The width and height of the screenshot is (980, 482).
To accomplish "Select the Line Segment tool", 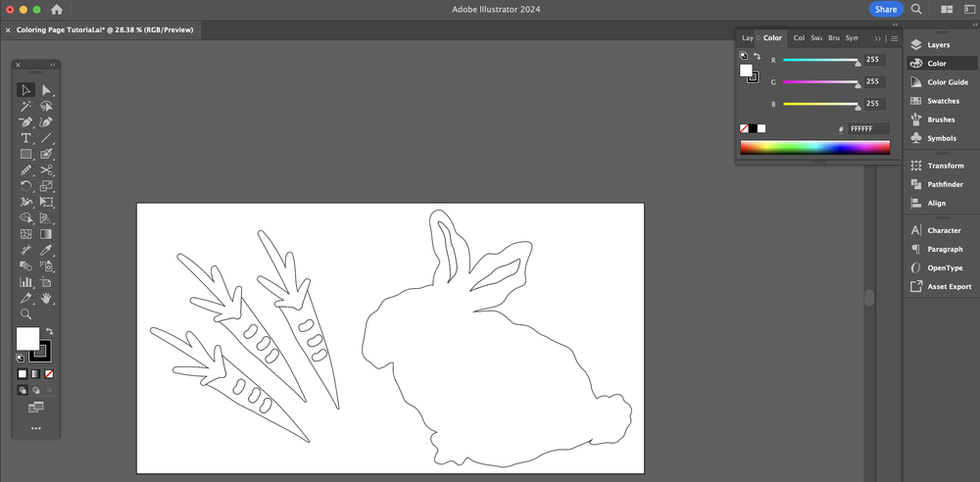I will tap(46, 138).
